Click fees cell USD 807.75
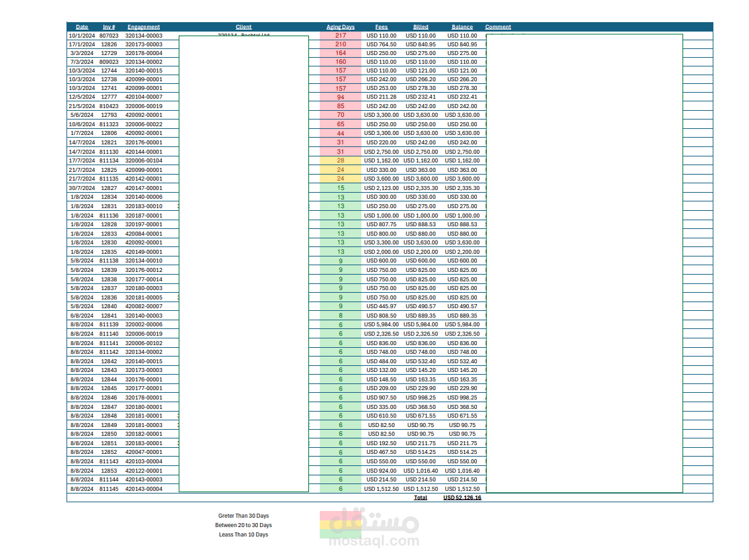The image size is (749, 560). [x=381, y=224]
